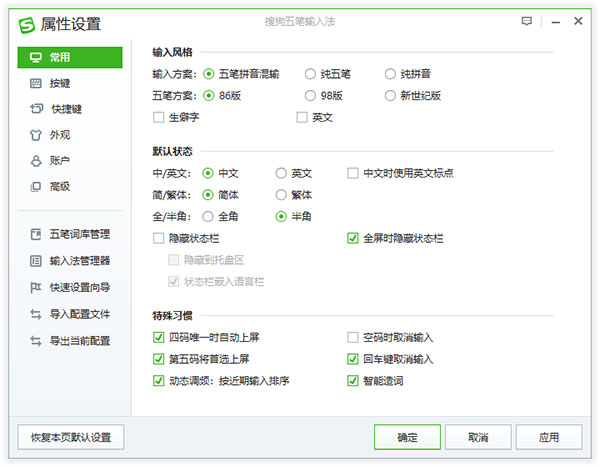This screenshot has width=600, height=467.
Task: Click the shirt icon beside 外观
Action: 36,135
